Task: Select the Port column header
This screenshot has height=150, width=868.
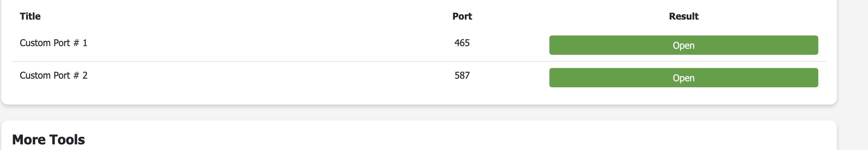Action: [x=462, y=16]
